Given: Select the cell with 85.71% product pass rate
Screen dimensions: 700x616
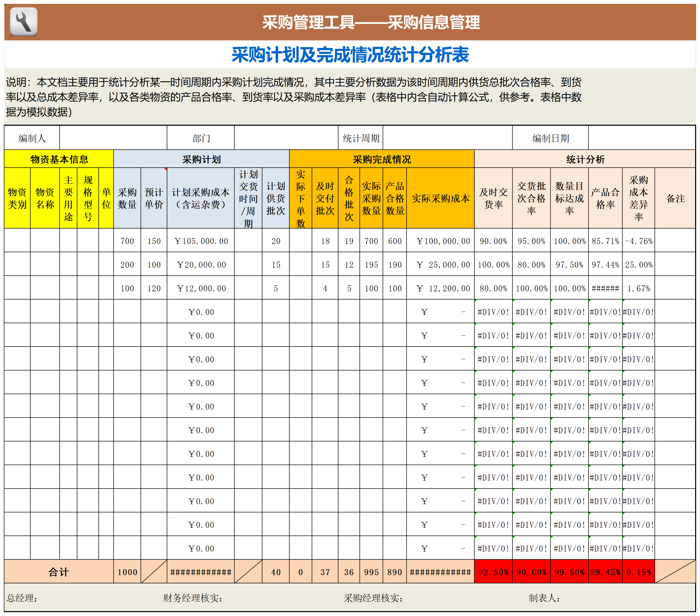Looking at the screenshot, I should pyautogui.click(x=605, y=240).
